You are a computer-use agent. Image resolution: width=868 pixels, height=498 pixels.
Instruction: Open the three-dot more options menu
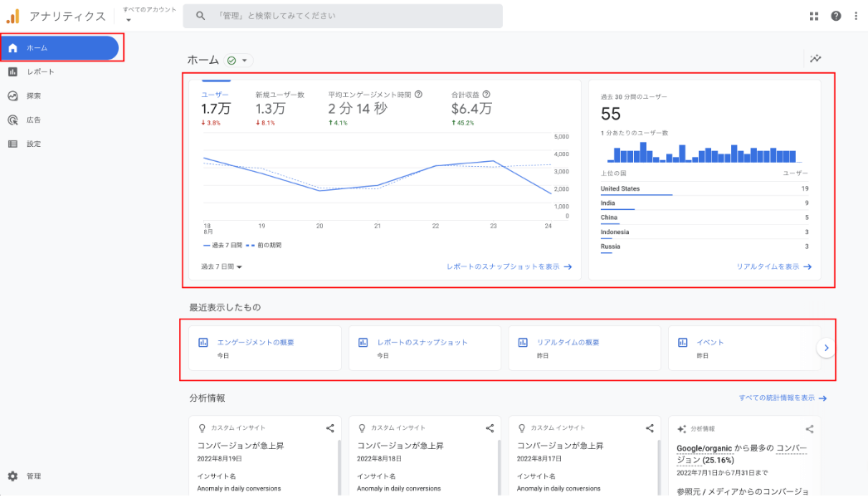(x=856, y=16)
